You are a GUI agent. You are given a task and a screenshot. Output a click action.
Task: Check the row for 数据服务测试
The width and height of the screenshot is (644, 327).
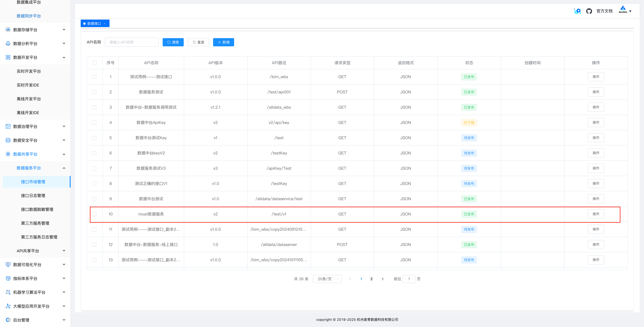[x=94, y=92]
